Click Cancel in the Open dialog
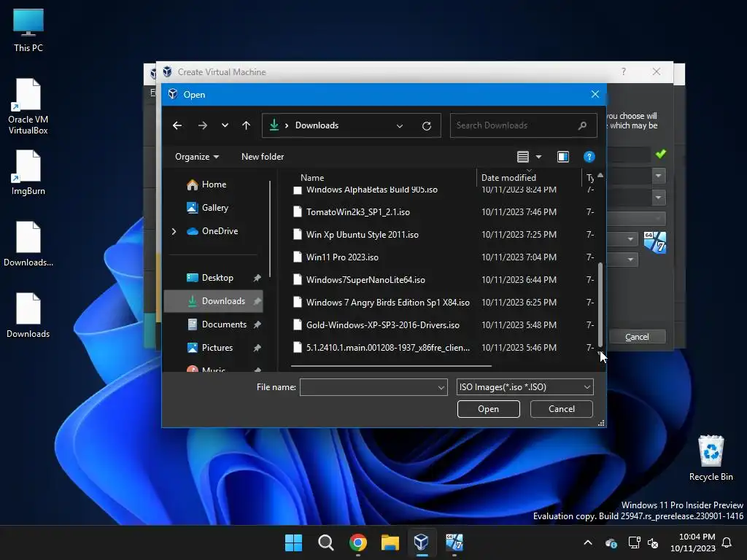Screen dimensions: 747x560 [561, 409]
